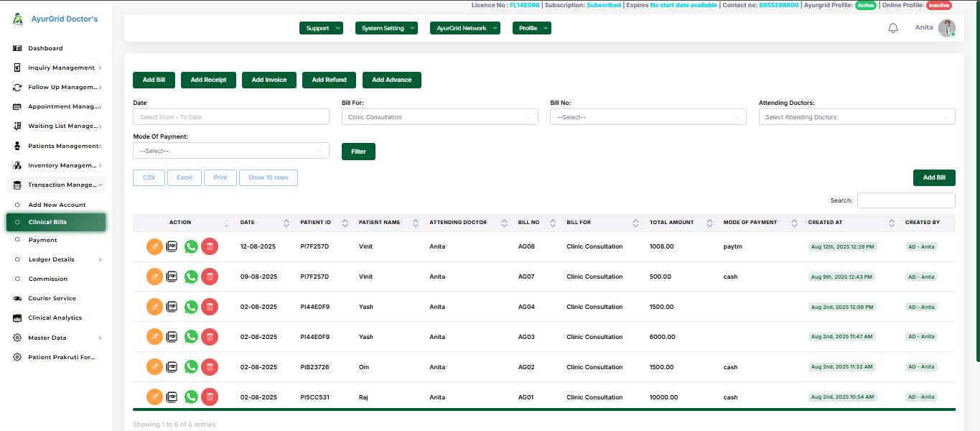The height and width of the screenshot is (431, 980).
Task: Open the Dashboard via its sidebar icon
Action: [x=17, y=47]
